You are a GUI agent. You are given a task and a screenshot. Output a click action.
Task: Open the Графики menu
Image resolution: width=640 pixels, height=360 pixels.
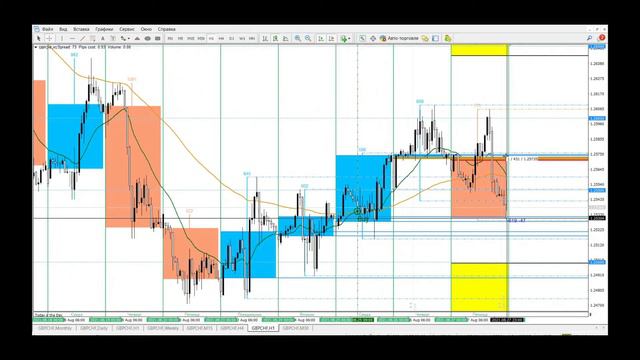click(x=104, y=29)
